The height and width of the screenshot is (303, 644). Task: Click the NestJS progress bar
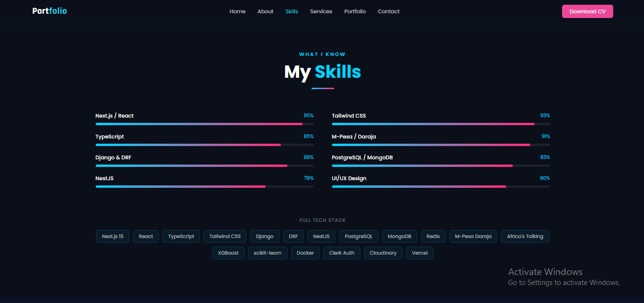(x=205, y=187)
